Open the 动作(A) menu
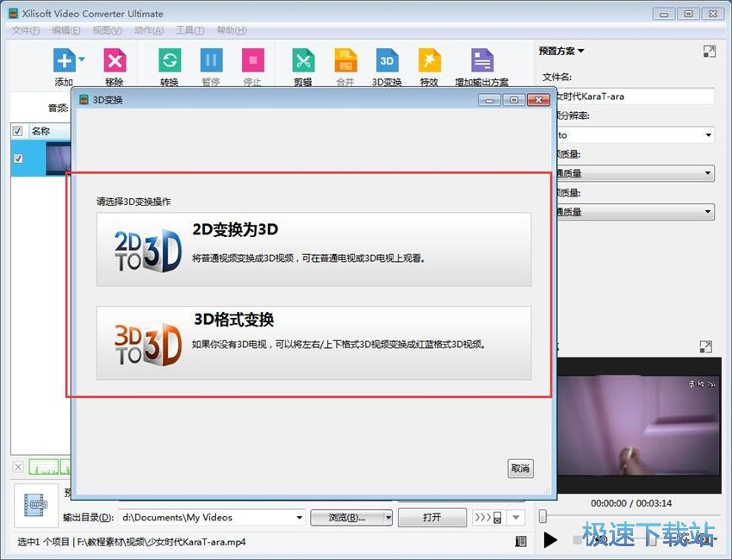 149,30
